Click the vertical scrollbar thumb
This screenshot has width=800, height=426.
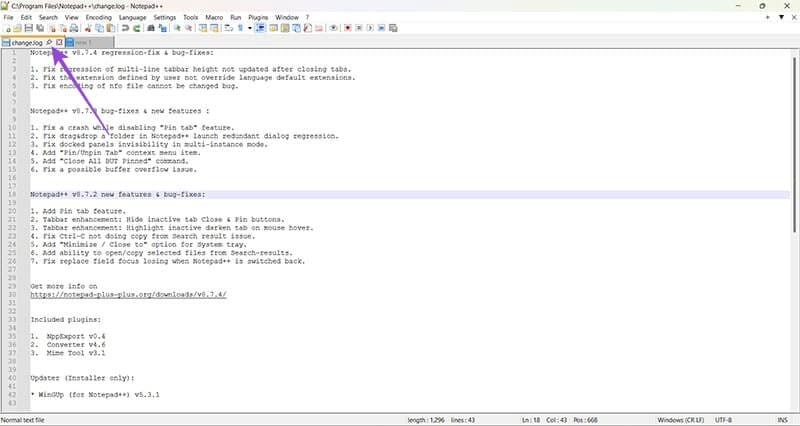tap(794, 144)
